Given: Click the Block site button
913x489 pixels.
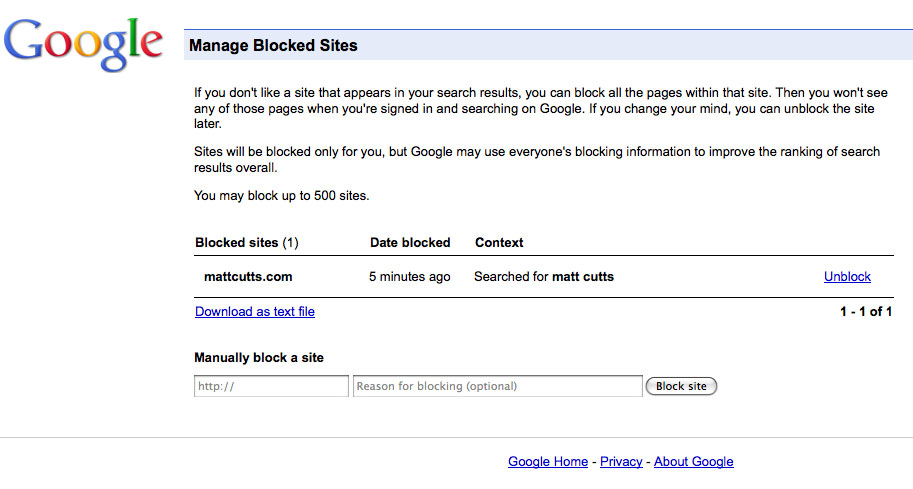Looking at the screenshot, I should (x=681, y=386).
